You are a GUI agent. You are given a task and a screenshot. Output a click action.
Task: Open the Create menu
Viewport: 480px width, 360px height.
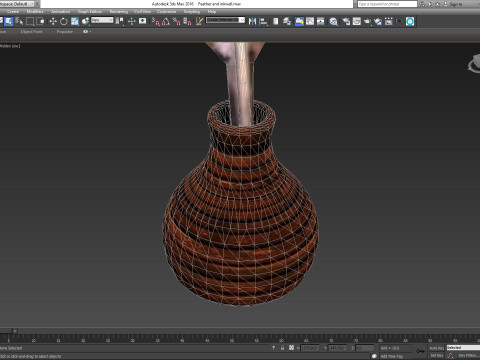coord(13,12)
